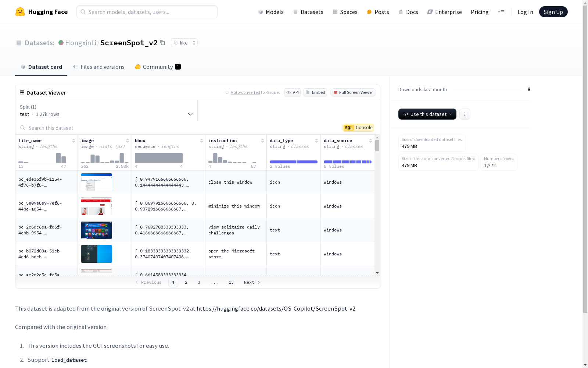Click the Next page button

(x=252, y=282)
